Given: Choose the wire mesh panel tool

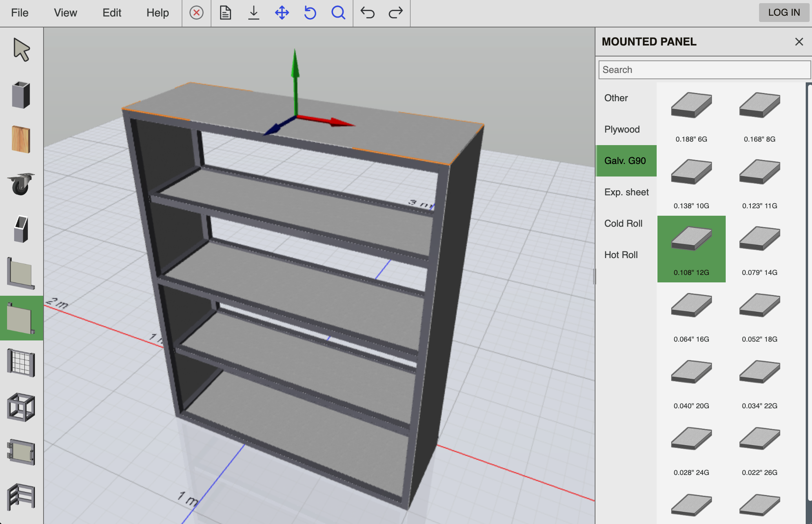Looking at the screenshot, I should pos(21,363).
